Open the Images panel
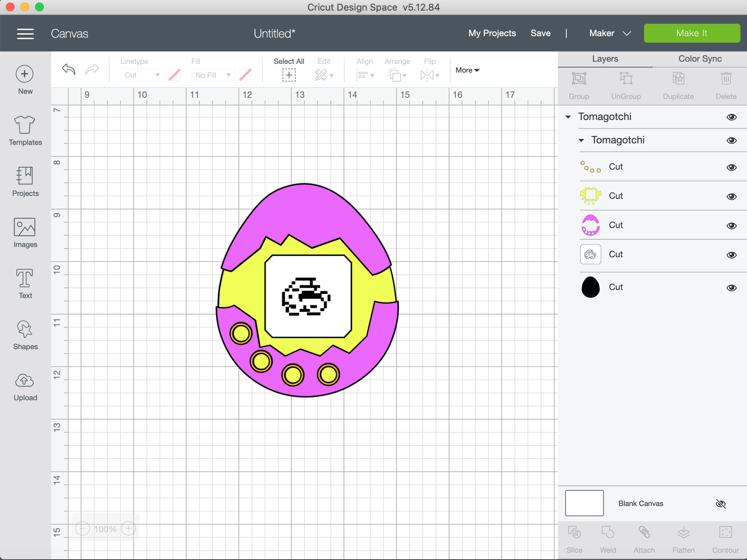The width and height of the screenshot is (747, 560). pos(24,233)
